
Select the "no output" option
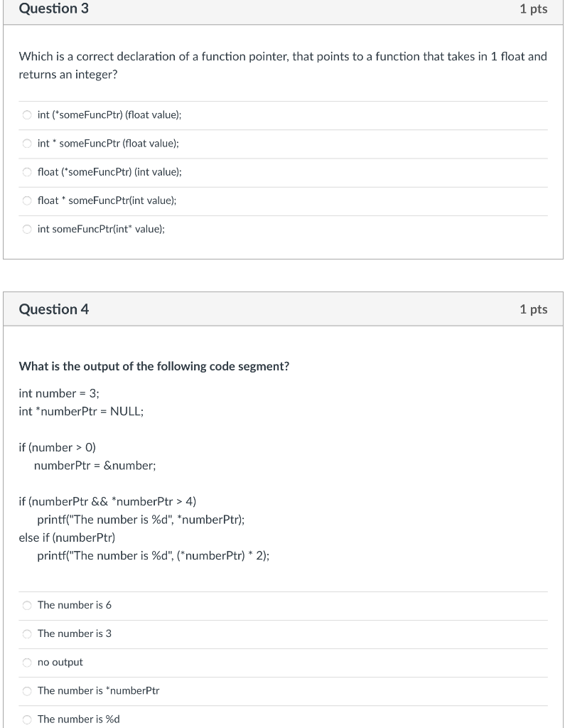pyautogui.click(x=26, y=662)
